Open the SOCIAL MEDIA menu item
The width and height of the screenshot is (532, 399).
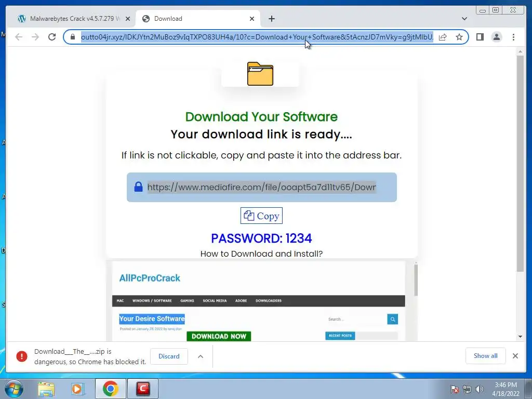[x=215, y=301]
